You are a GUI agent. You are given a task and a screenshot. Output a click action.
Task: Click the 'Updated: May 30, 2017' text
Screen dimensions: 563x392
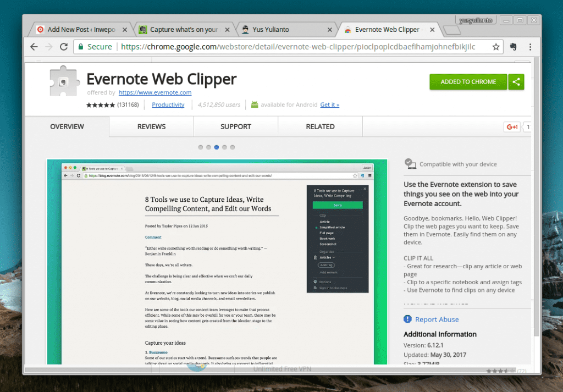coord(435,354)
